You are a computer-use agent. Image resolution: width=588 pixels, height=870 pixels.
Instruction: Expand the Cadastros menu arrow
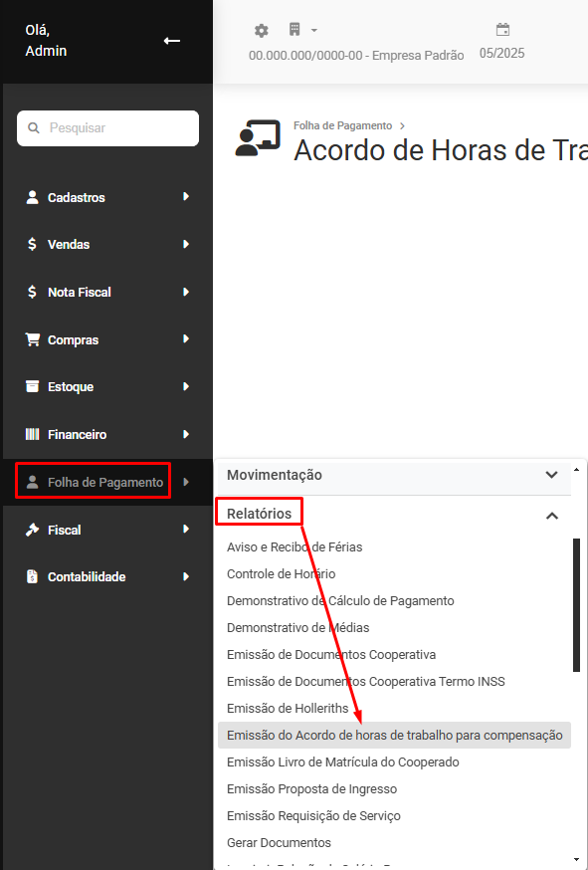tap(186, 196)
